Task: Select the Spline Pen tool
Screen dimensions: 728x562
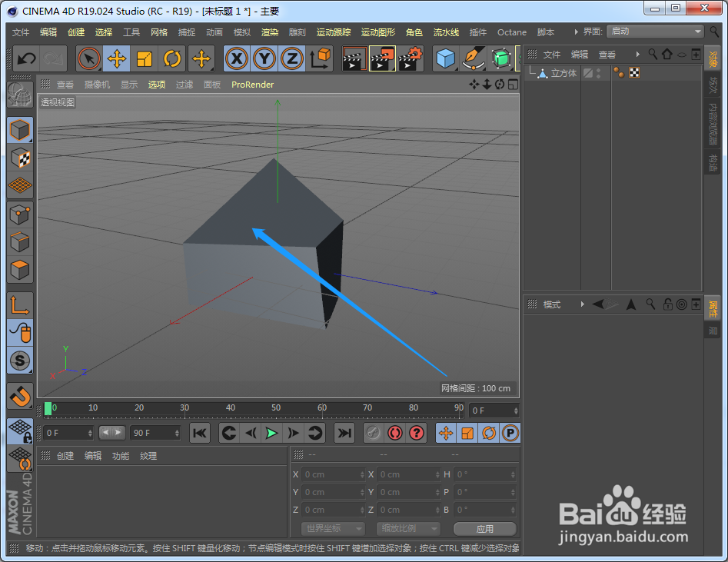Action: (x=473, y=58)
